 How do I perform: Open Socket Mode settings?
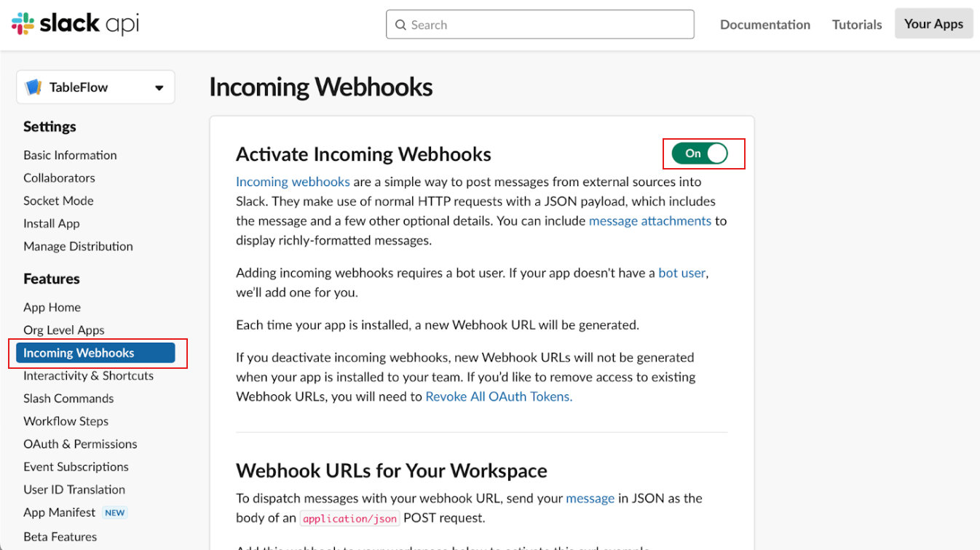click(58, 201)
